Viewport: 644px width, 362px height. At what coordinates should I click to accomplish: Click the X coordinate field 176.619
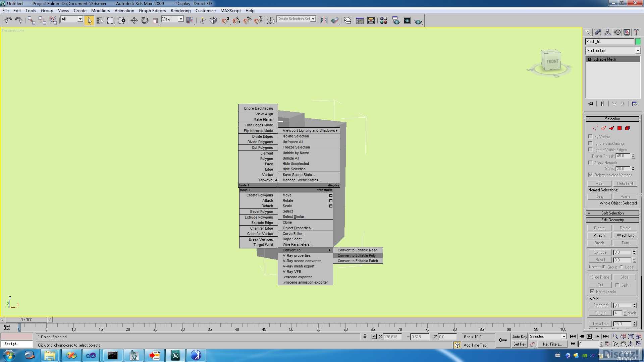pyautogui.click(x=392, y=337)
